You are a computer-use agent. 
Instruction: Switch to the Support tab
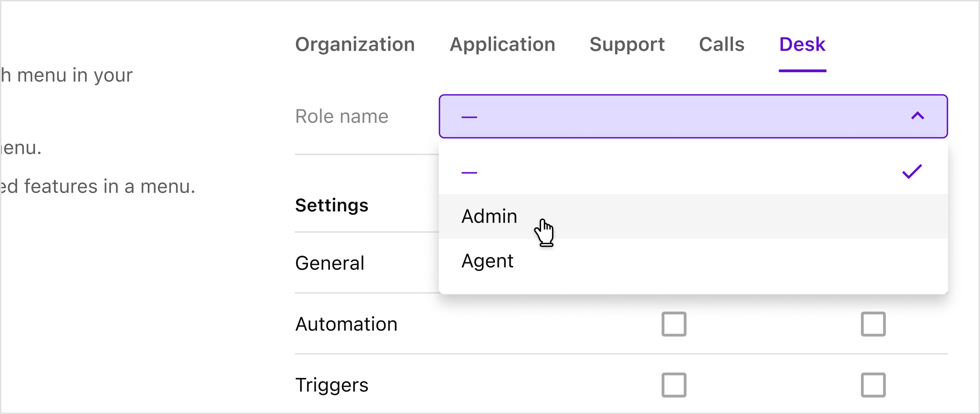coord(627,45)
